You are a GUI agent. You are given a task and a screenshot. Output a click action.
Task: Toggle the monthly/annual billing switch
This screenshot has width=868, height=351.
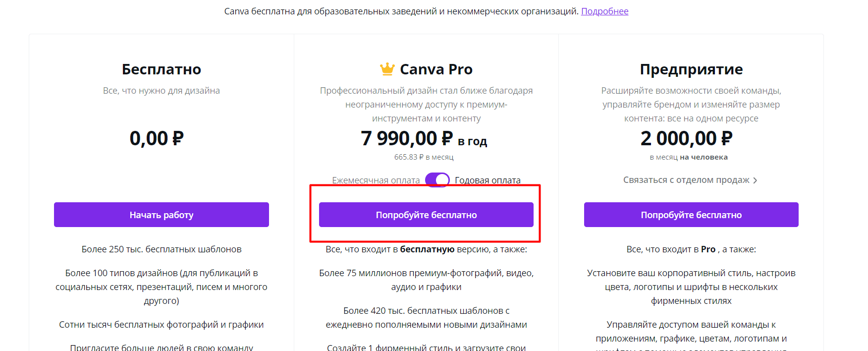point(437,180)
